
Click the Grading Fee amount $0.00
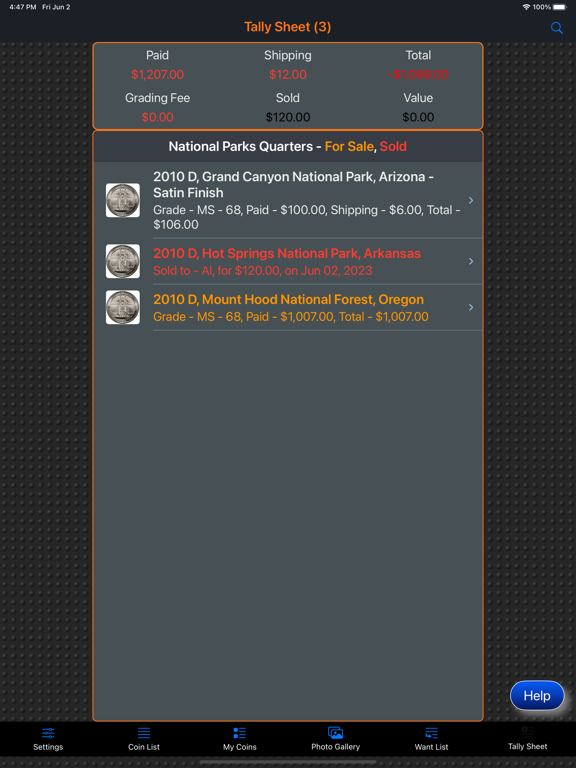click(157, 118)
